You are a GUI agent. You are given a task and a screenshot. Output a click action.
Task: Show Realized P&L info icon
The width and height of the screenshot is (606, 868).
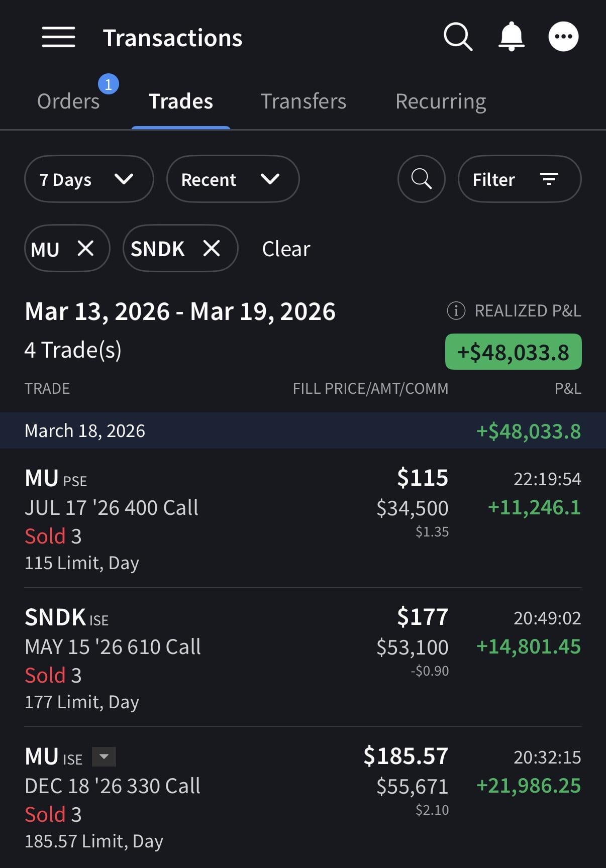coord(456,311)
